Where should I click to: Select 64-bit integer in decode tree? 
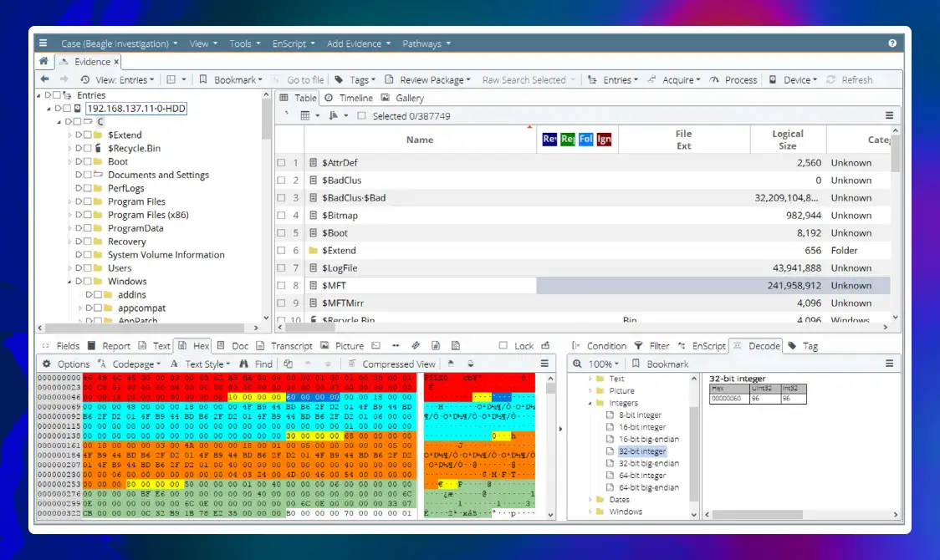[x=642, y=475]
